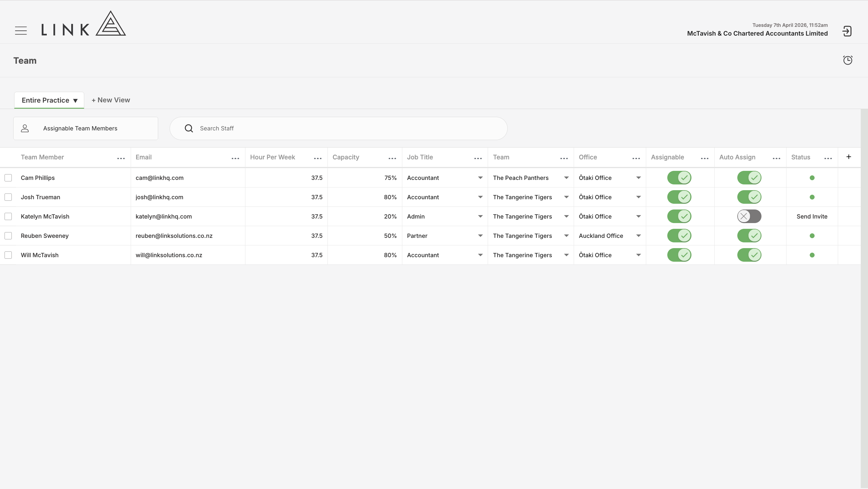Click Cam Phillips 75% capacity cell
This screenshot has height=489, width=868.
pos(365,177)
